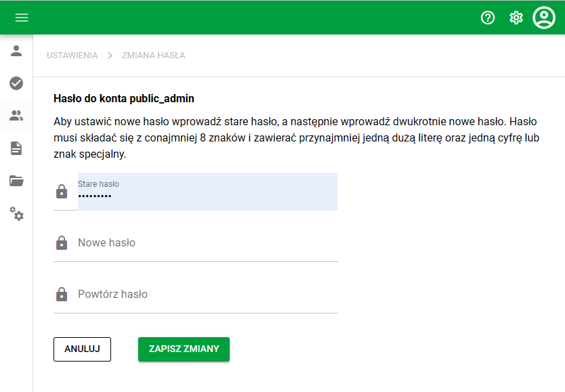Viewport: 565px width, 392px height.
Task: Open the folder section in sidebar
Action: click(x=16, y=181)
